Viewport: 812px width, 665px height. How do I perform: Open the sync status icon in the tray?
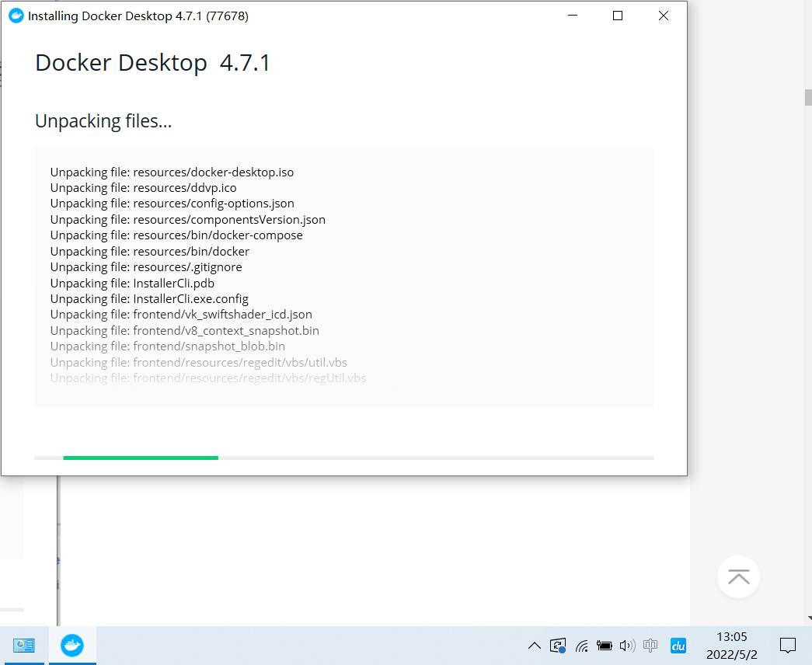[558, 646]
